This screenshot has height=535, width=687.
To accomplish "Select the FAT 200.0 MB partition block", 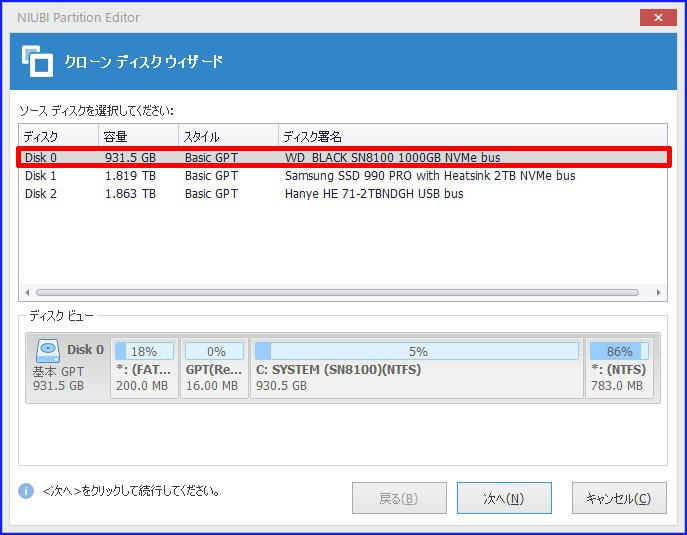I will [144, 368].
